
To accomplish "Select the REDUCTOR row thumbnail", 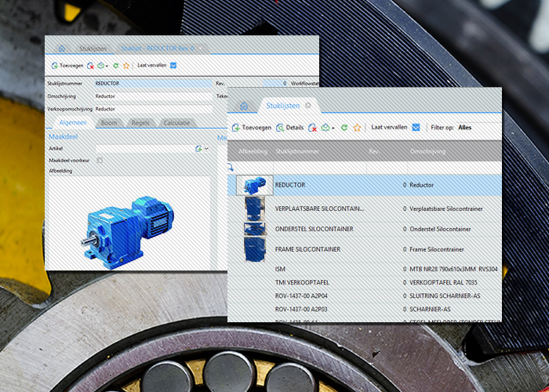I will point(255,185).
